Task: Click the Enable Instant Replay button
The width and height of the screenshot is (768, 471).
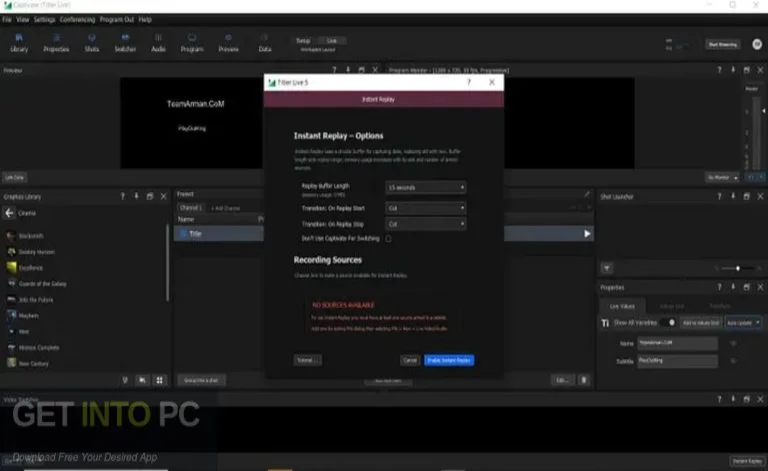Action: (x=449, y=360)
